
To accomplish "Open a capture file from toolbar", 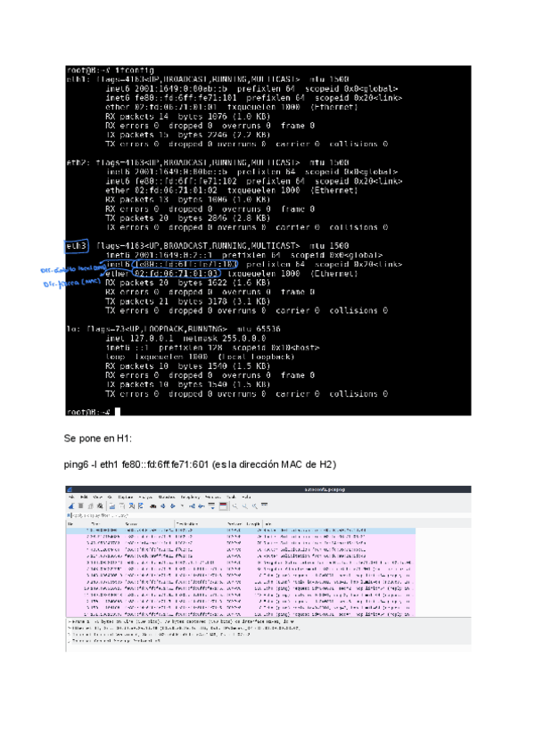I will click(x=112, y=505).
